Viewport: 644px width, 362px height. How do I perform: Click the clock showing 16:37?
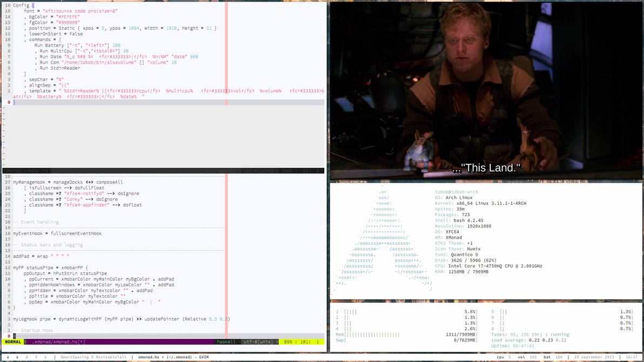[x=632, y=357]
